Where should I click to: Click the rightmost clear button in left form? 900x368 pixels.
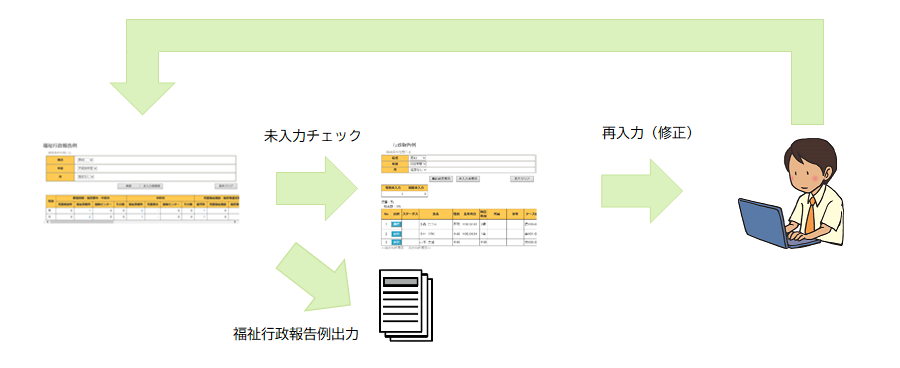pyautogui.click(x=226, y=187)
